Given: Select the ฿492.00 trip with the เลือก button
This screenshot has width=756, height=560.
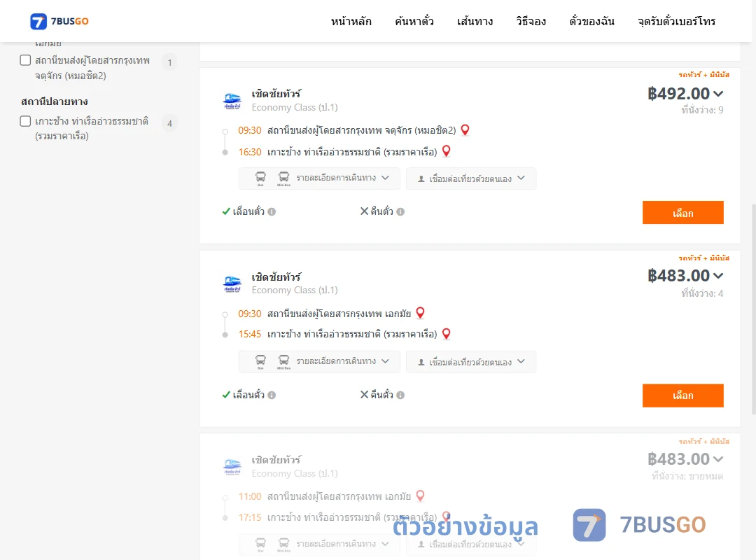Looking at the screenshot, I should [682, 213].
